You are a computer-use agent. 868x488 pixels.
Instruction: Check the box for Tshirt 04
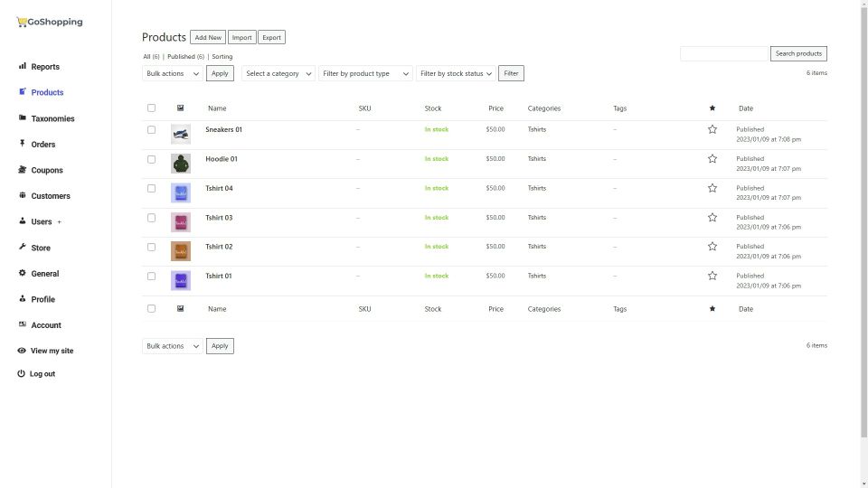coord(151,188)
